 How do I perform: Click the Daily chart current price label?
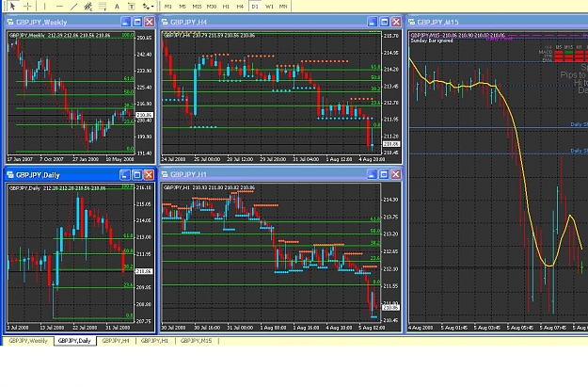[x=144, y=271]
